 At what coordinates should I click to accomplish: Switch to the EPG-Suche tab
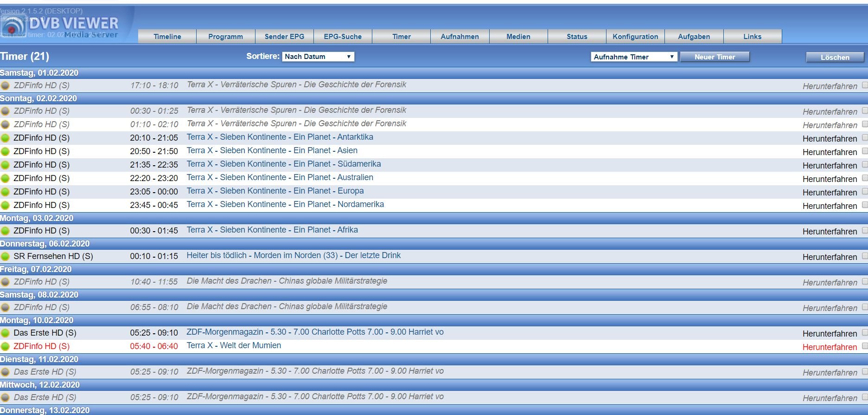coord(343,37)
